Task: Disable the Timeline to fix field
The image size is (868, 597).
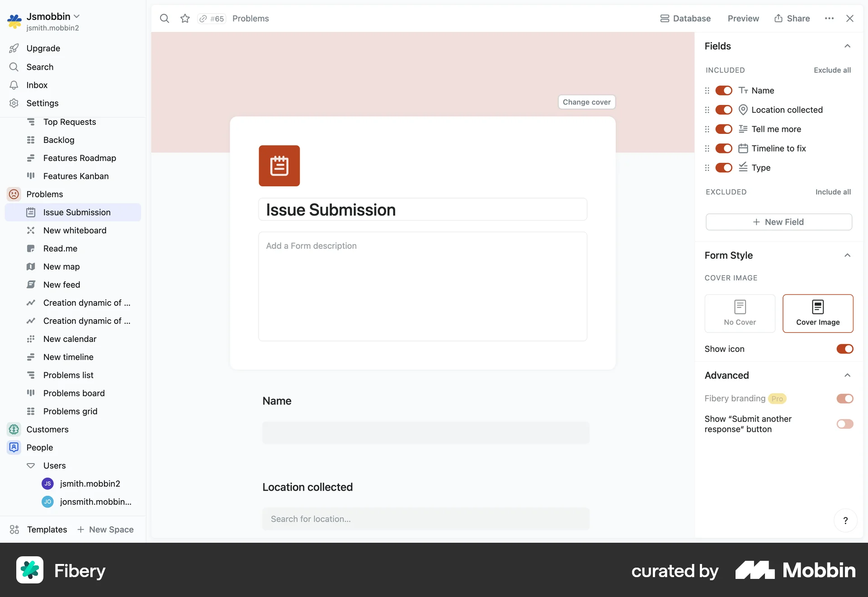Action: [x=724, y=148]
